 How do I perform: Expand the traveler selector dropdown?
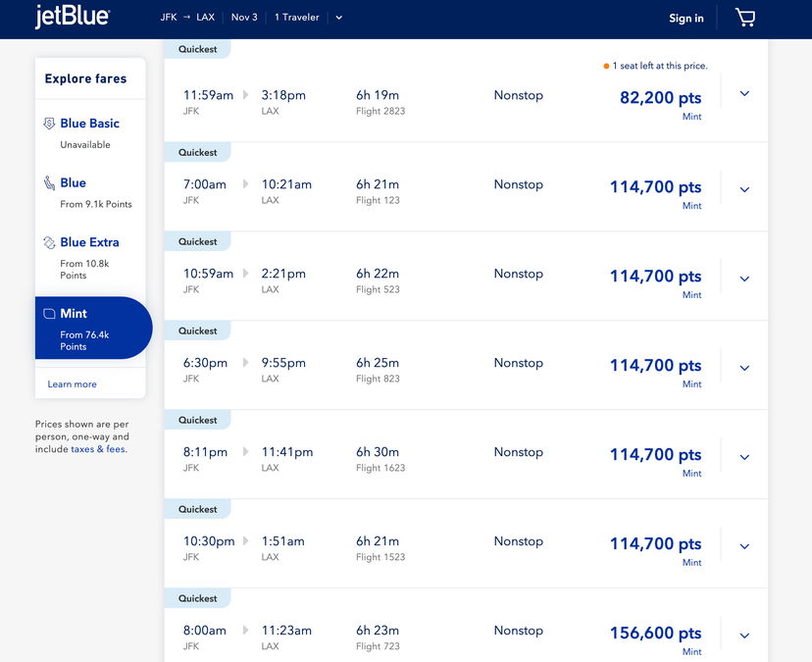click(338, 17)
